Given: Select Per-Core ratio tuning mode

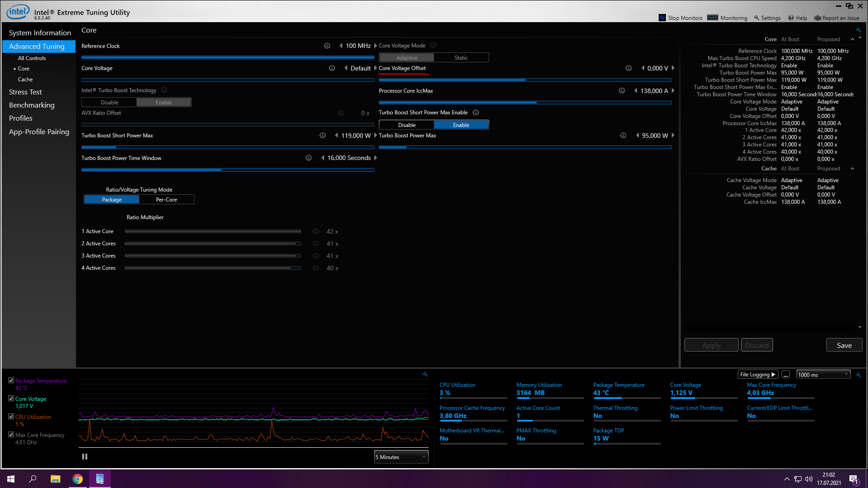Looking at the screenshot, I should [166, 200].
